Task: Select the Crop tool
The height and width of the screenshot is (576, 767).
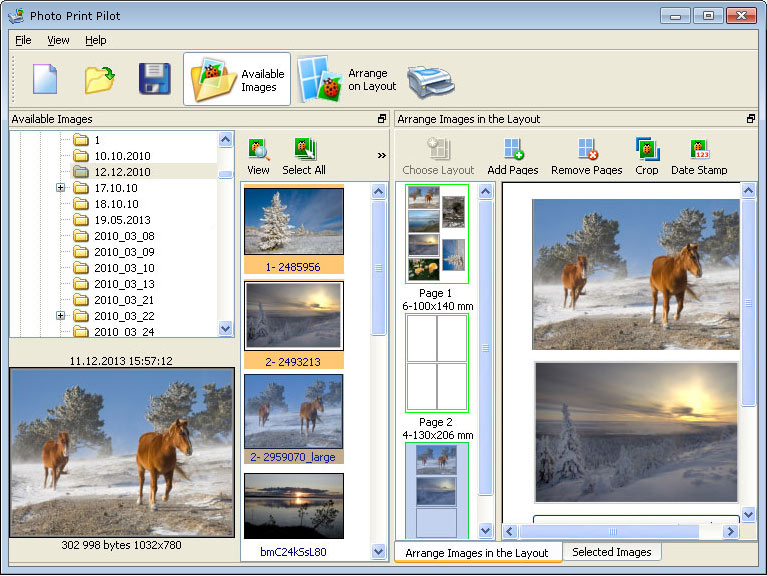Action: pos(647,157)
